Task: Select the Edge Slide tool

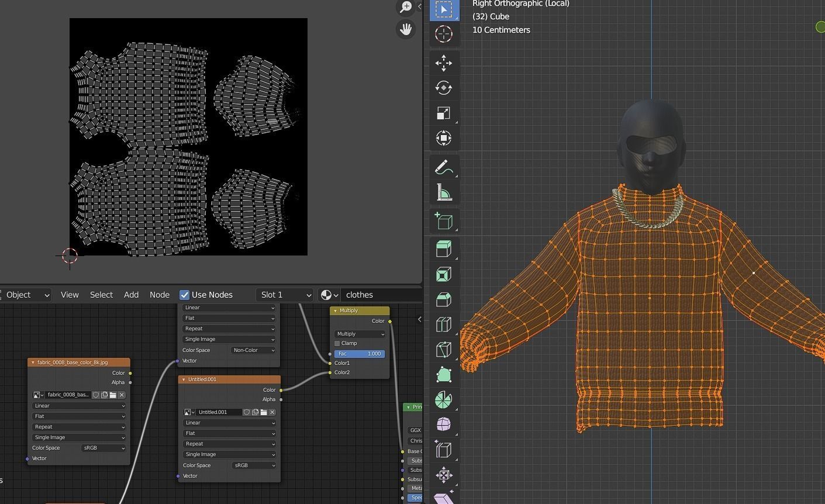Action: pos(444,450)
